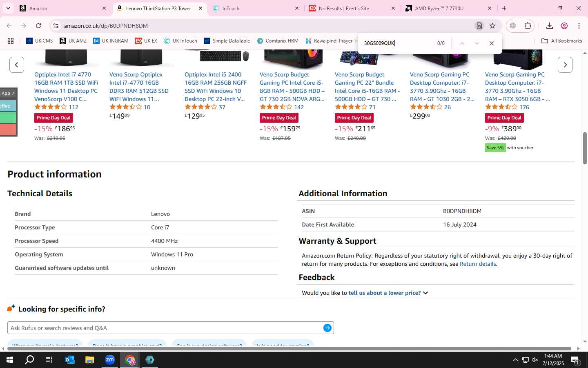Go back to the previous page
The height and width of the screenshot is (368, 588).
coord(9,26)
